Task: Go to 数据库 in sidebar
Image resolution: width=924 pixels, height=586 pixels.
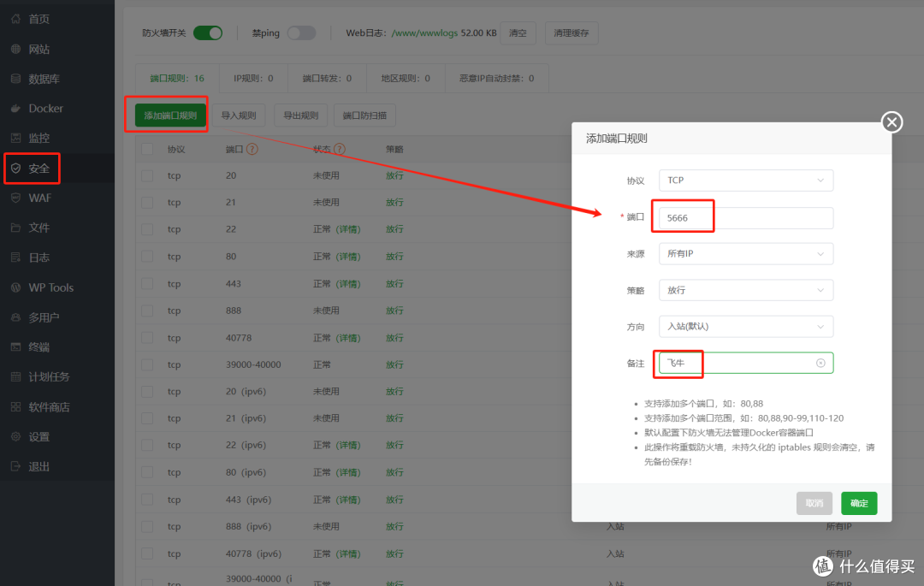Action: click(x=44, y=79)
